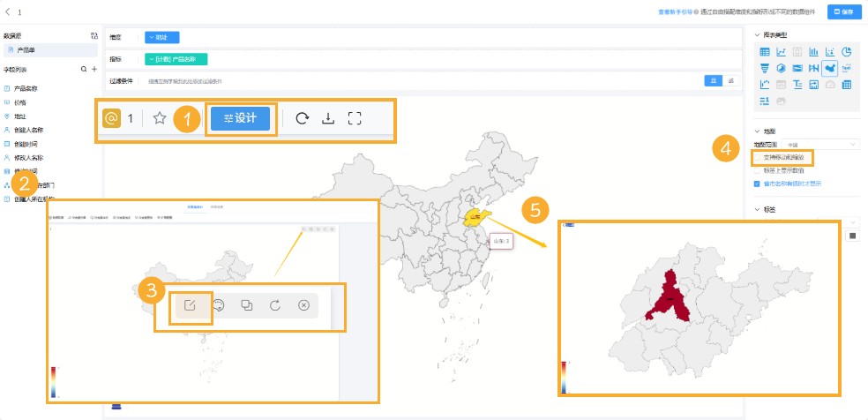Image resolution: width=868 pixels, height=420 pixels.
Task: Toggle 标签上显示数值 checkbox
Action: [757, 170]
